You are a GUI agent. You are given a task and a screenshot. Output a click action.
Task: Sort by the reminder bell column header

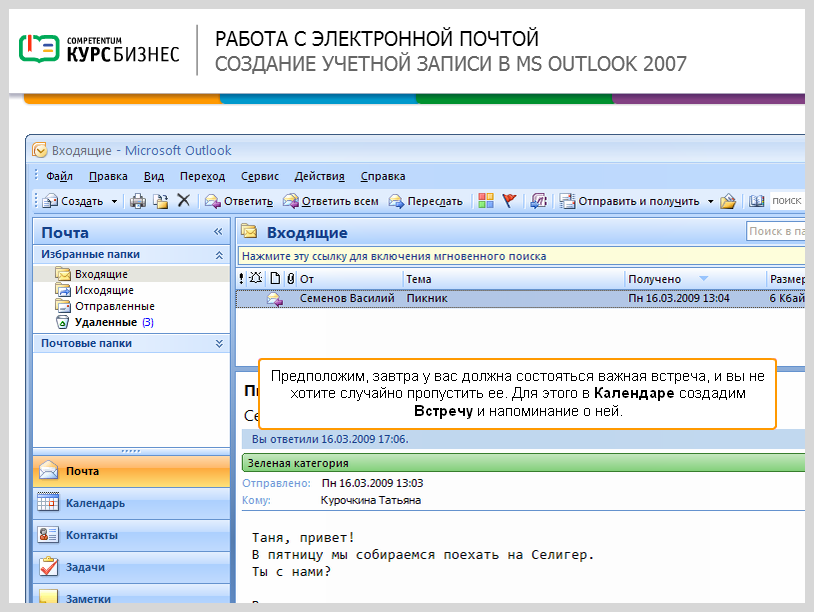pyautogui.click(x=255, y=279)
